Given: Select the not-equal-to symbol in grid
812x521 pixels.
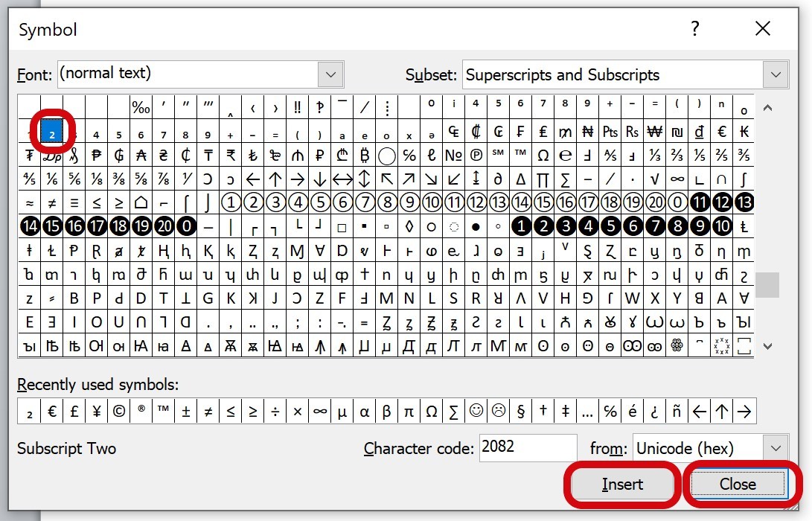Looking at the screenshot, I should (51, 202).
